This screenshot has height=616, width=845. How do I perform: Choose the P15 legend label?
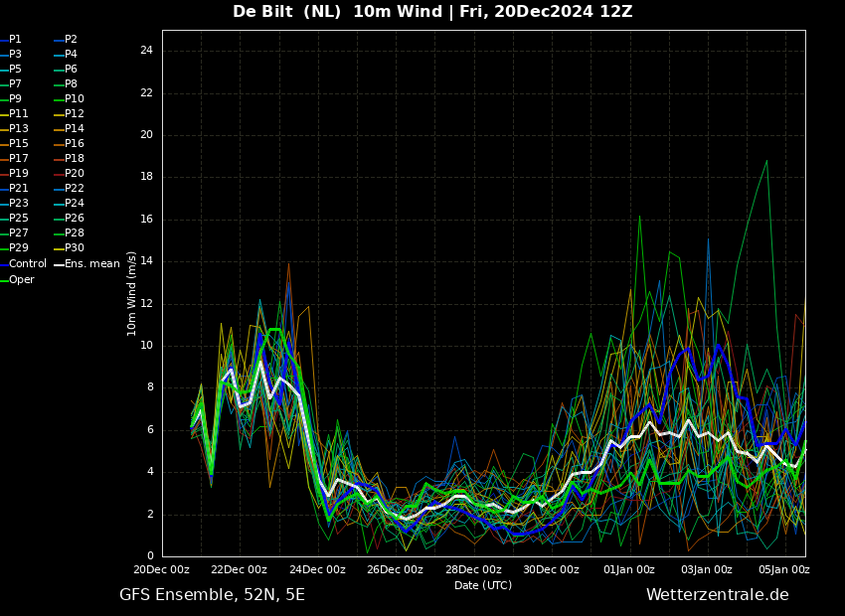[x=18, y=144]
